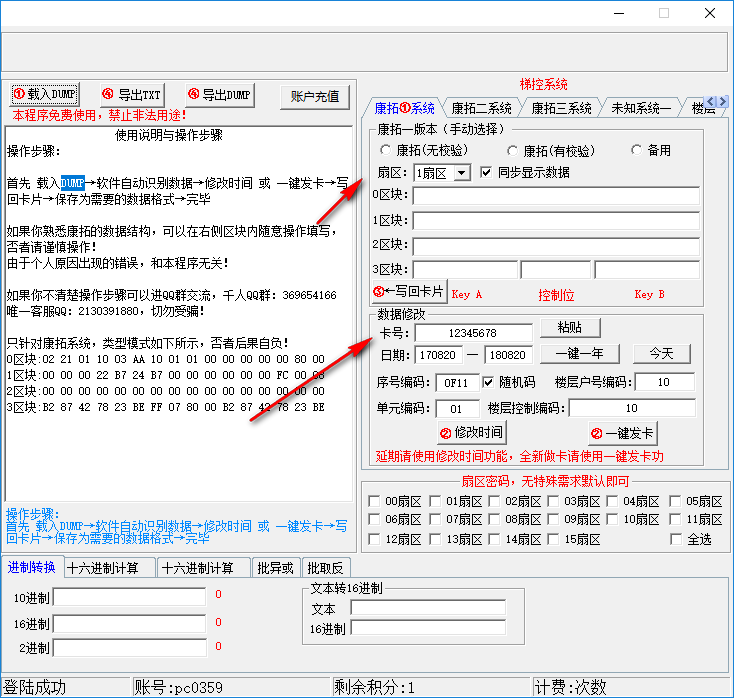734x698 pixels.
Task: Click the end date field 180820
Action: click(509, 355)
